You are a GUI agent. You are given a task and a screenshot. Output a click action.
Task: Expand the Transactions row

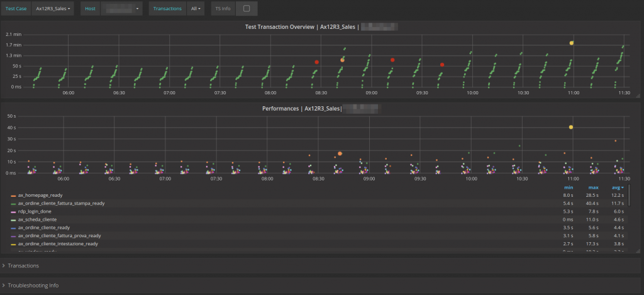click(x=23, y=266)
